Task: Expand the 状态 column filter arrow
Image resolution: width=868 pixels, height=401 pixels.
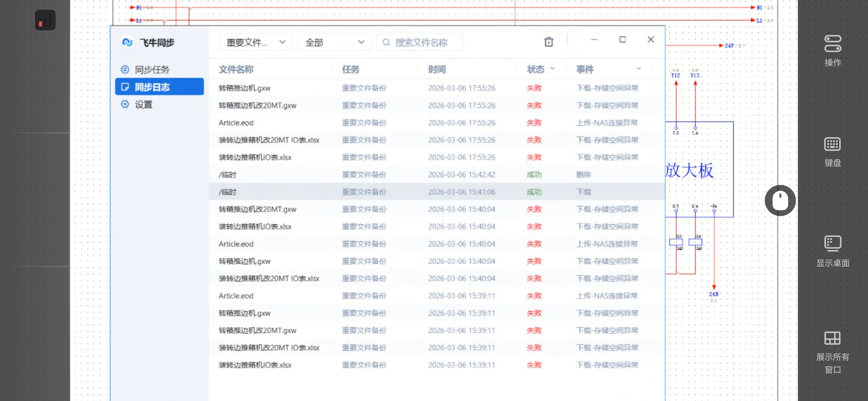Action: click(x=552, y=69)
